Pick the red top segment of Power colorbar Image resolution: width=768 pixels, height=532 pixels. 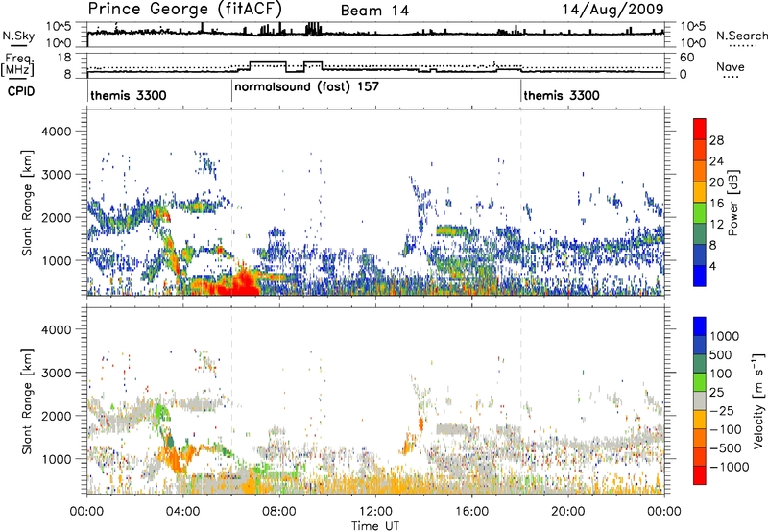coord(700,130)
